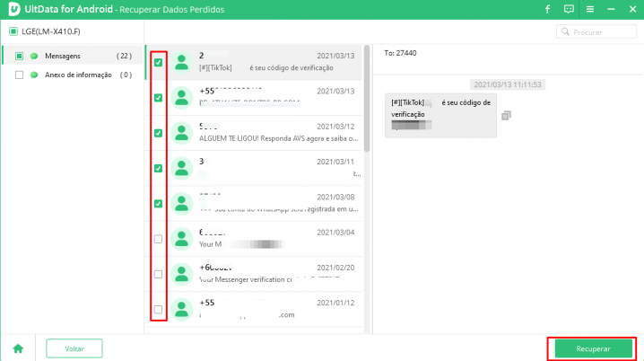Click the Voltar button

pos(74,348)
